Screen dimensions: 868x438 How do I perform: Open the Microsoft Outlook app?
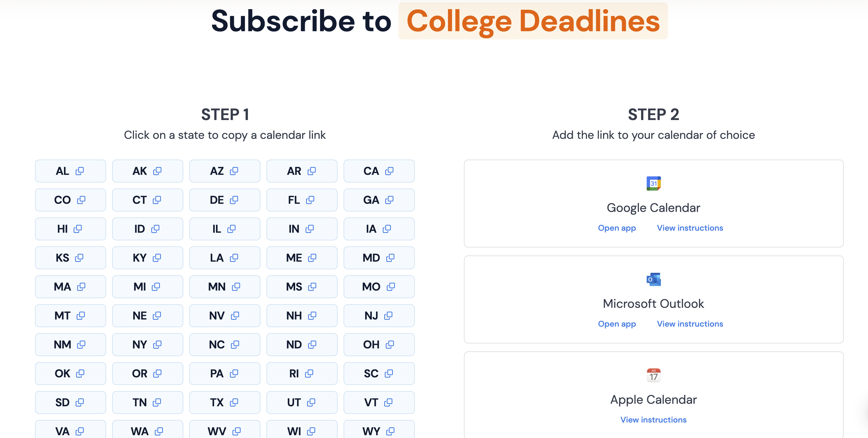point(617,324)
